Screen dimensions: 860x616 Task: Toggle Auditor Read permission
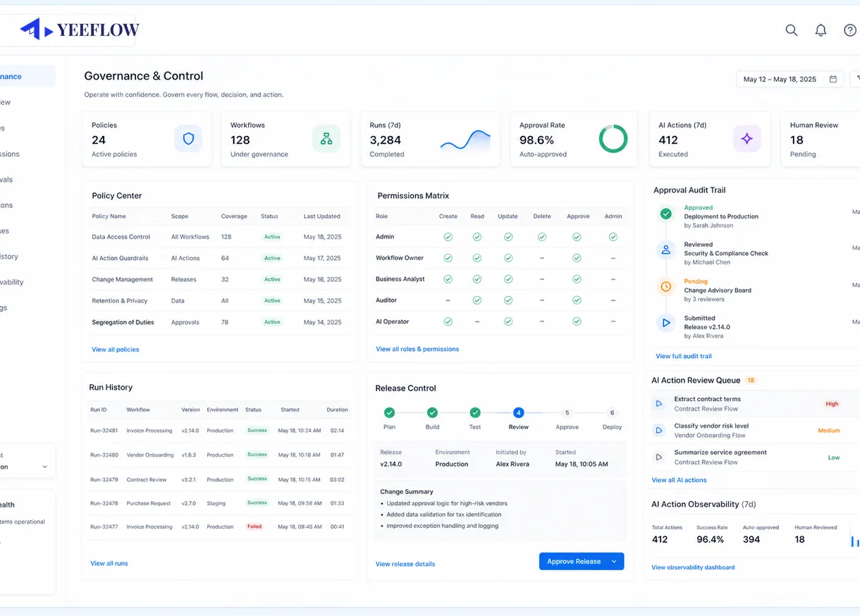(x=477, y=300)
